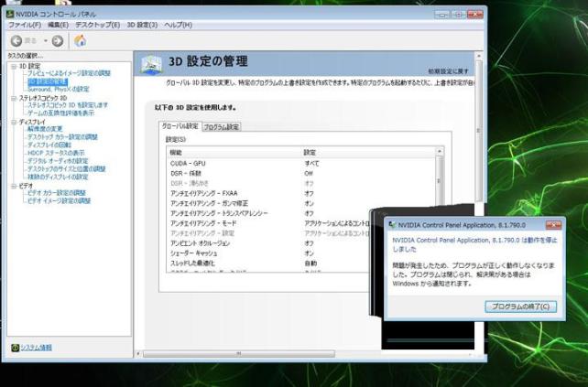This screenshot has height=387, width=588.
Task: Select デスクトップのサイズと位置の調整 tree item
Action: tap(66, 169)
